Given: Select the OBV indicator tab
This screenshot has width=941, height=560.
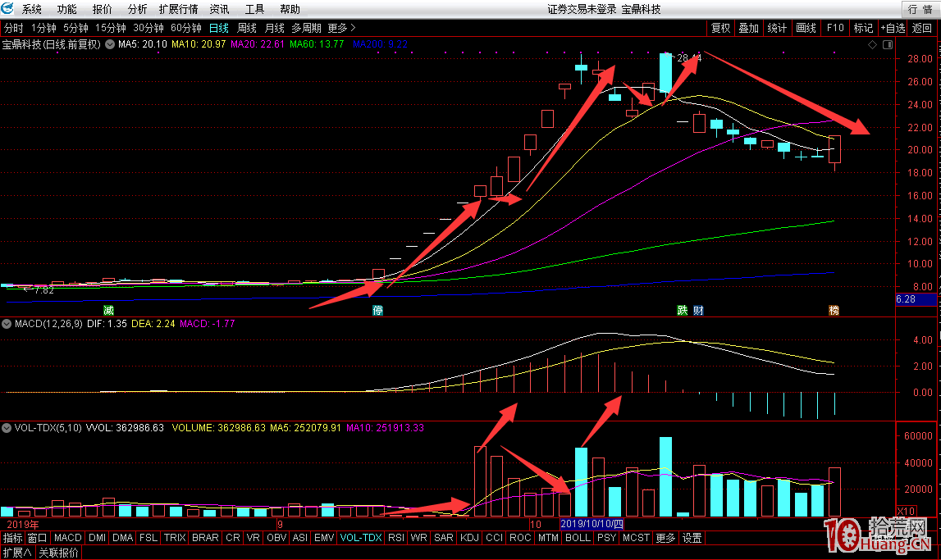Looking at the screenshot, I should click(x=276, y=538).
